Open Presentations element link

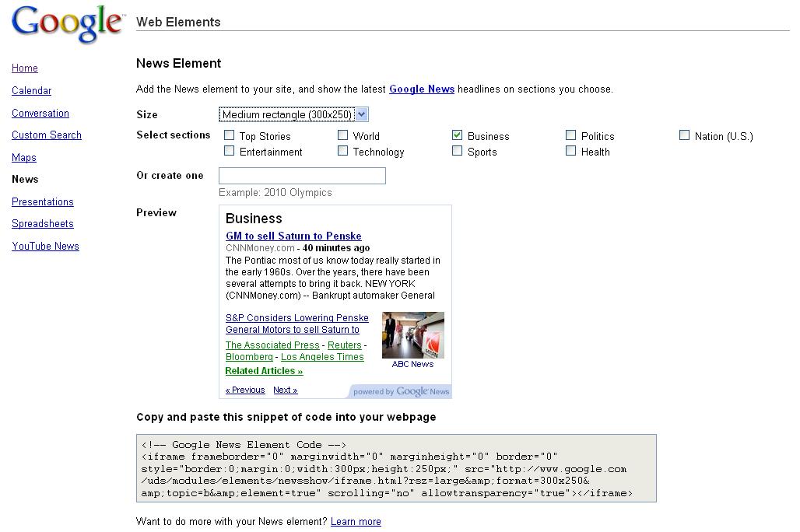[42, 201]
